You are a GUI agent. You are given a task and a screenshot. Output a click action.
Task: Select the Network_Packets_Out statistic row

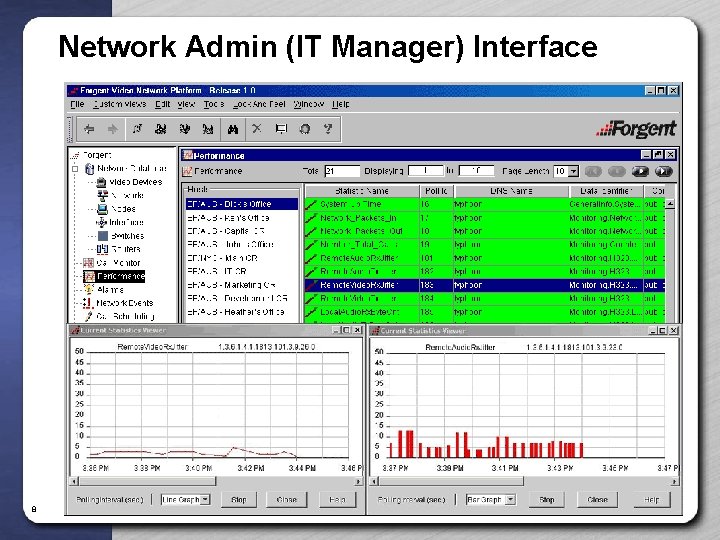(x=484, y=231)
